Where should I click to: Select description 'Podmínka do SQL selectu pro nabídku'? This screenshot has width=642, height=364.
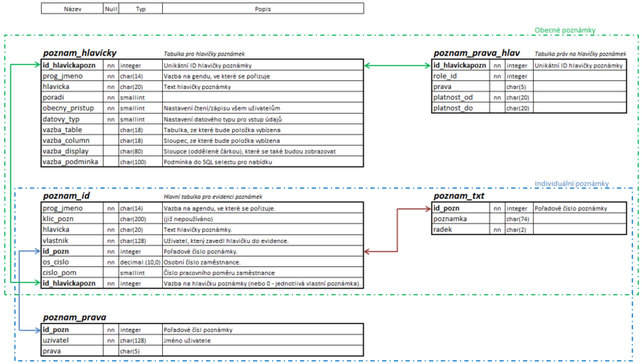(217, 162)
